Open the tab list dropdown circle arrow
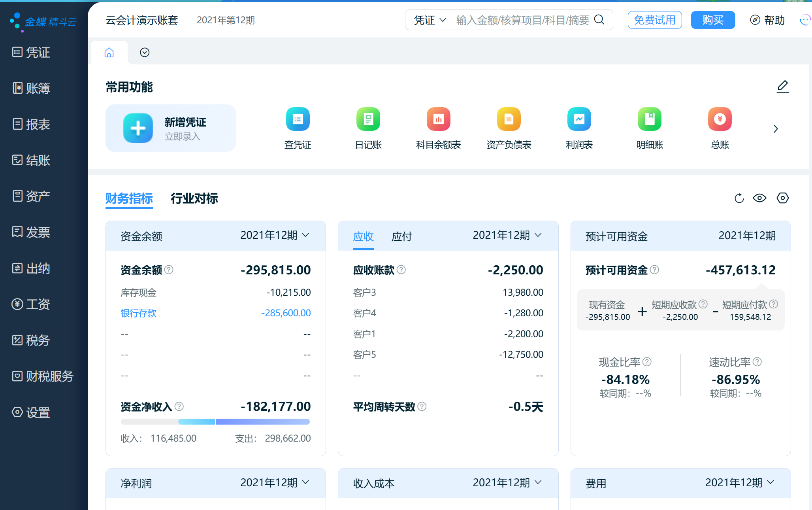The height and width of the screenshot is (510, 812). (x=145, y=53)
